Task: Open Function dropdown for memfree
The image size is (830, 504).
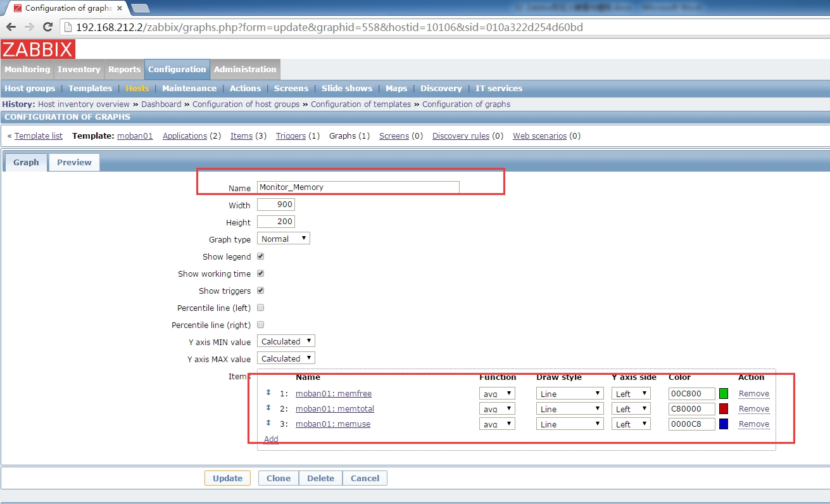Action: click(x=497, y=394)
